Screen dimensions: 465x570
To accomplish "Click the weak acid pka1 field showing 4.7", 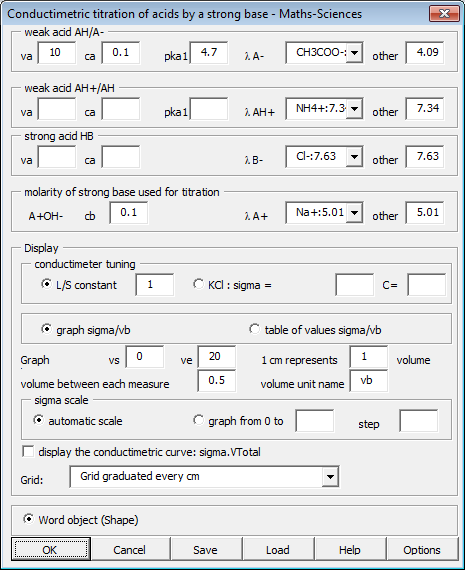I will pyautogui.click(x=209, y=53).
